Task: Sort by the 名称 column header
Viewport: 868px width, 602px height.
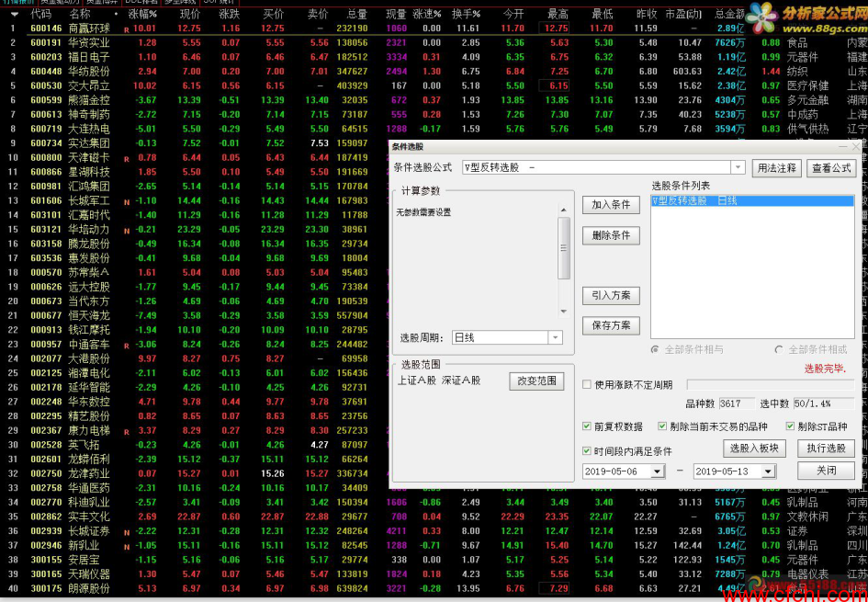Action: (x=80, y=14)
